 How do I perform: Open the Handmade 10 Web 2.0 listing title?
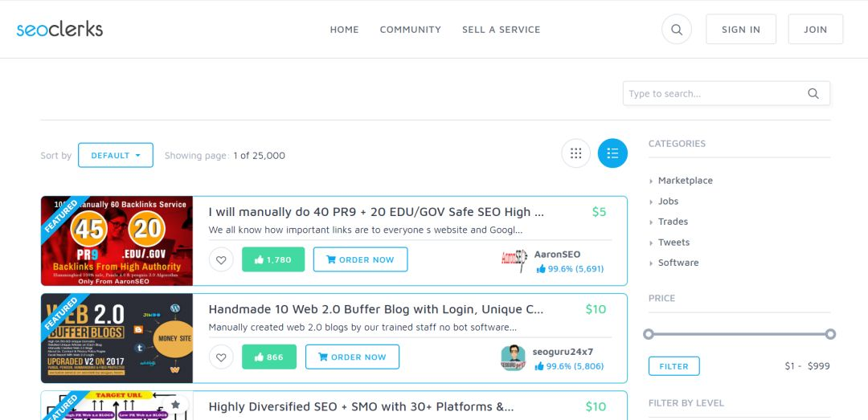376,309
